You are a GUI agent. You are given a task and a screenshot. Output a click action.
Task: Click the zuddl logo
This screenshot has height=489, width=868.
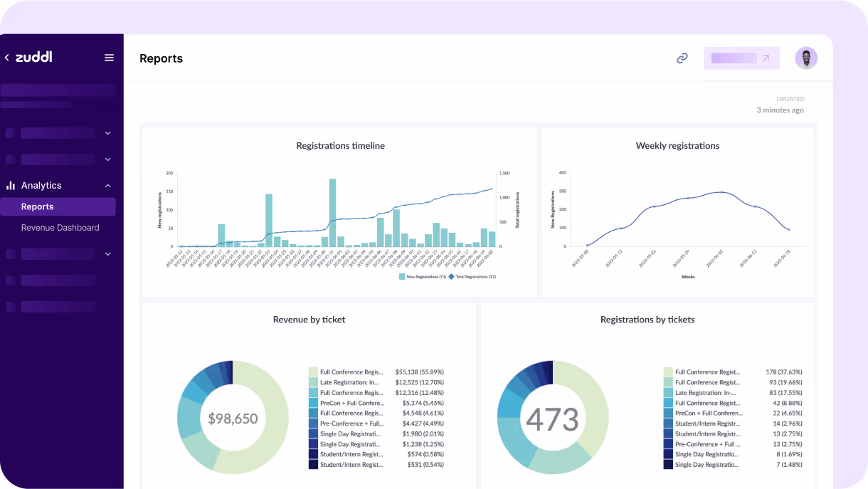(x=33, y=57)
